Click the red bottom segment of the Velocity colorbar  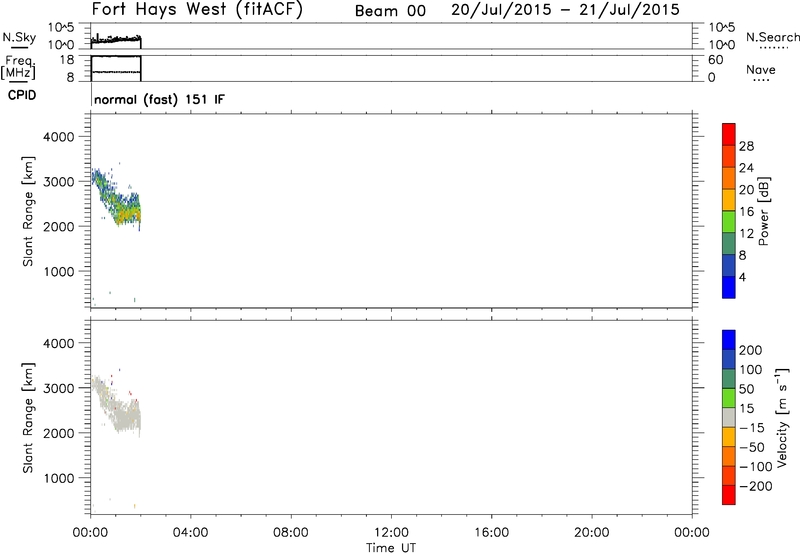[729, 495]
